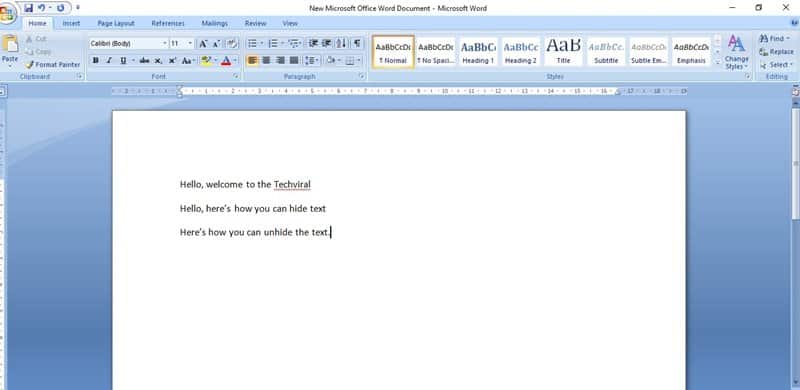Redo or repeat the last action

point(61,8)
